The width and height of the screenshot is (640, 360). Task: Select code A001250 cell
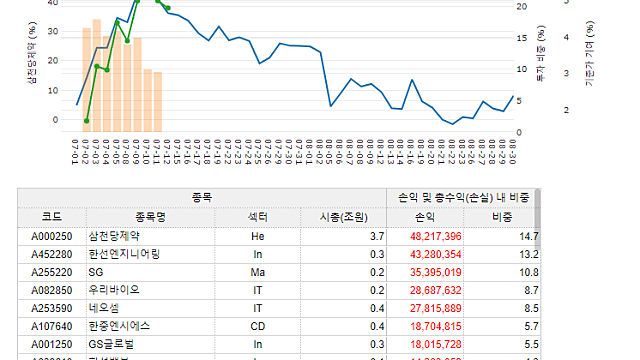52,344
